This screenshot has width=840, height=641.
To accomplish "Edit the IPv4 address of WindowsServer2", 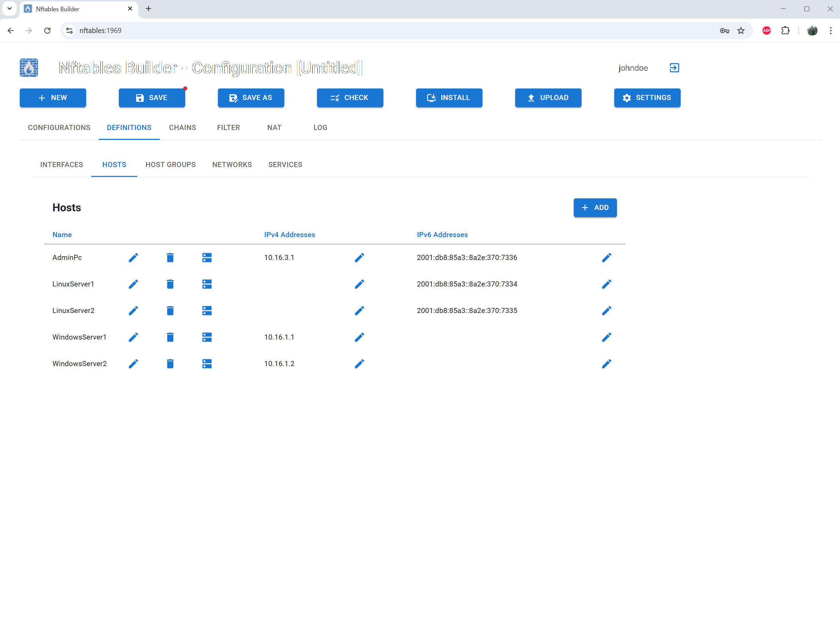I will (359, 364).
